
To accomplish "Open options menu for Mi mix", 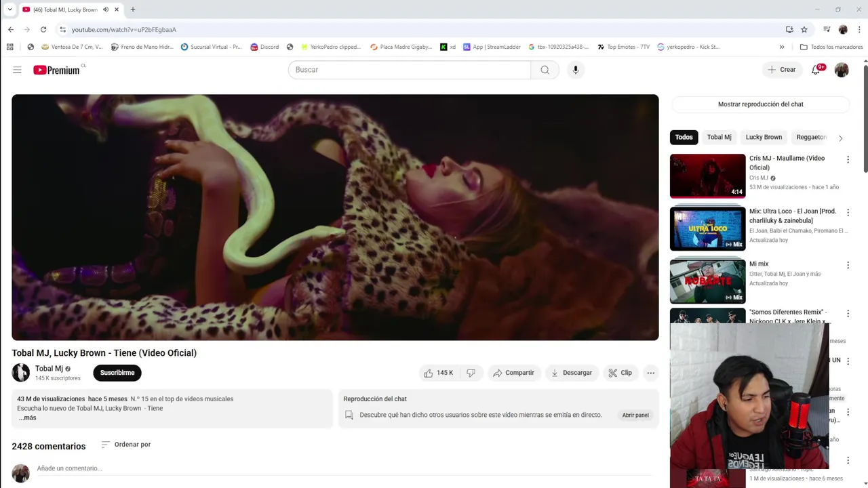I will pos(848,265).
